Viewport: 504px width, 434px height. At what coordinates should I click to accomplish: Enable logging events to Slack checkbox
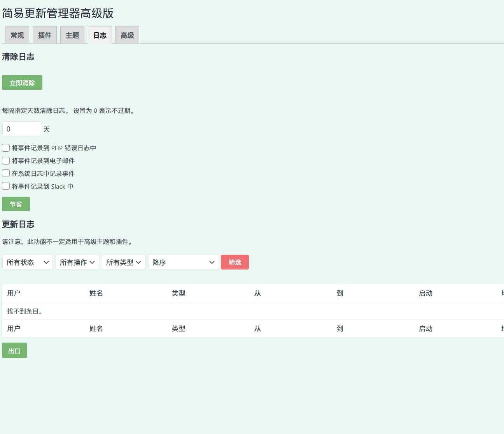point(6,186)
